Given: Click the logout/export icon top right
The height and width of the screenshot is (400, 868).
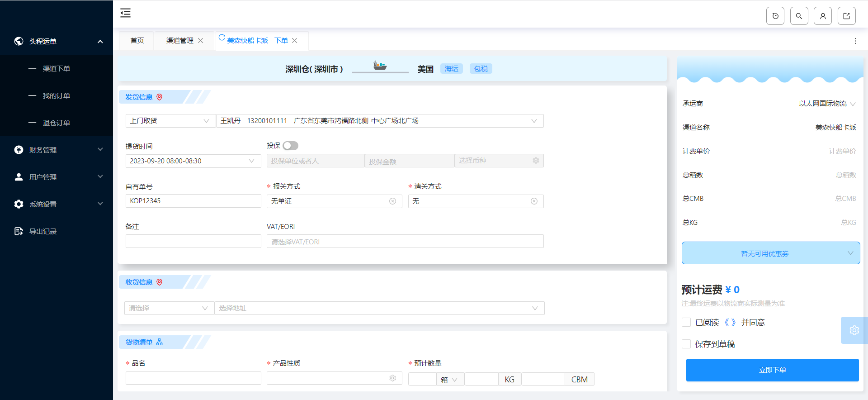Looking at the screenshot, I should [847, 16].
